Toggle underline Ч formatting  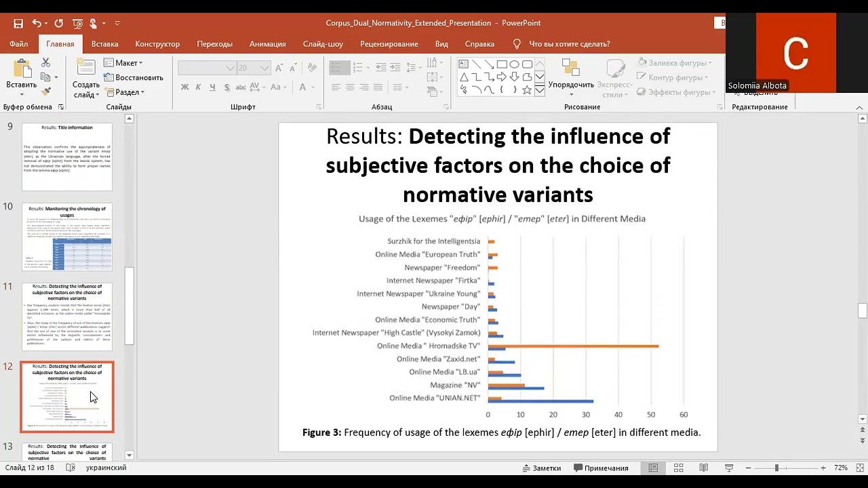pyautogui.click(x=212, y=87)
